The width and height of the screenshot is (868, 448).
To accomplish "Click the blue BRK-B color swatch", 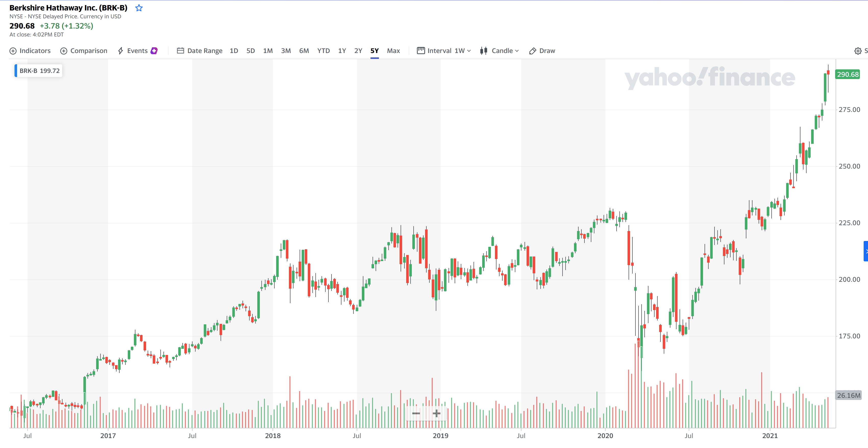I will pyautogui.click(x=16, y=71).
